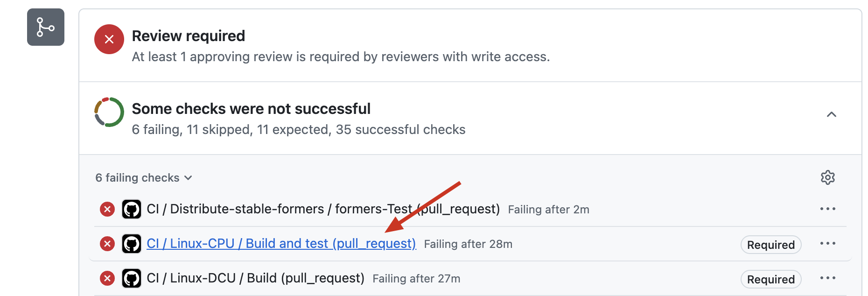Click the checks progress circle icon
The width and height of the screenshot is (868, 296).
[109, 112]
